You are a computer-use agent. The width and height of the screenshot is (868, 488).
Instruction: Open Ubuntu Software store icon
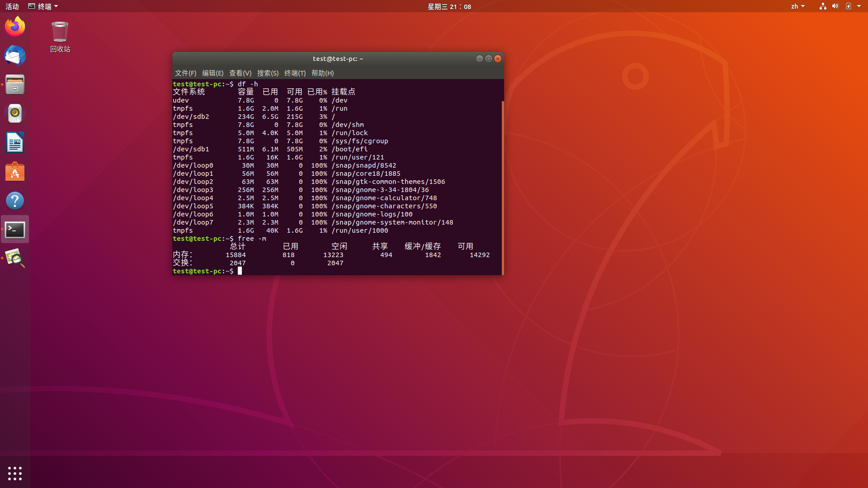click(15, 172)
